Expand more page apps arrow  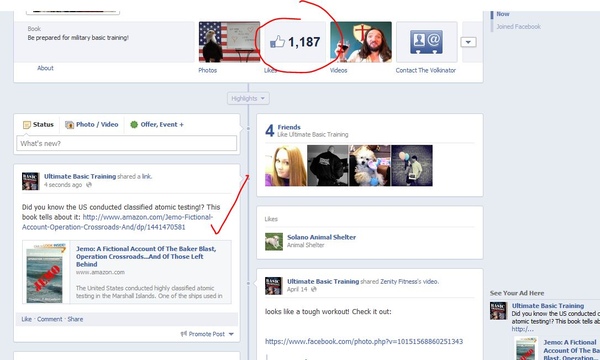(x=468, y=42)
